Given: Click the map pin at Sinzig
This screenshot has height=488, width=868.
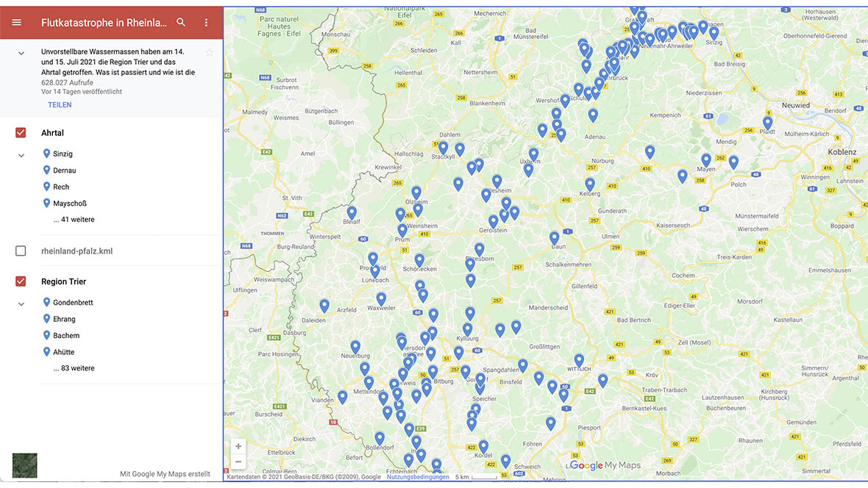Looking at the screenshot, I should [x=714, y=32].
